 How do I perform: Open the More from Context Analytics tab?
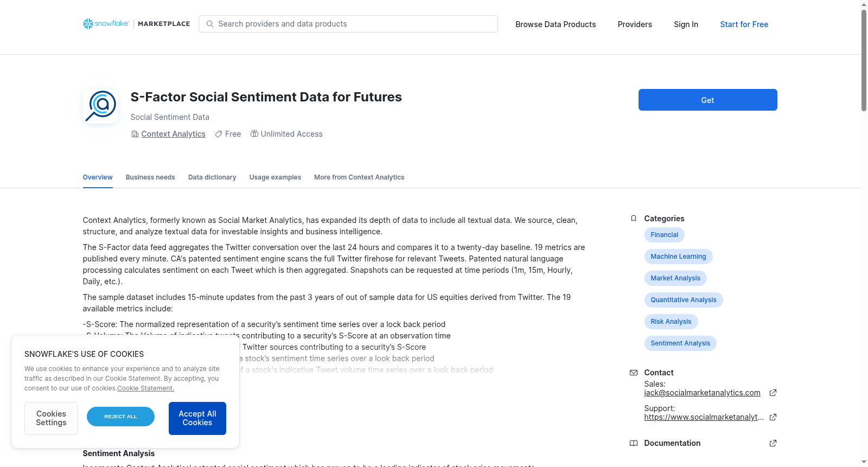359,177
